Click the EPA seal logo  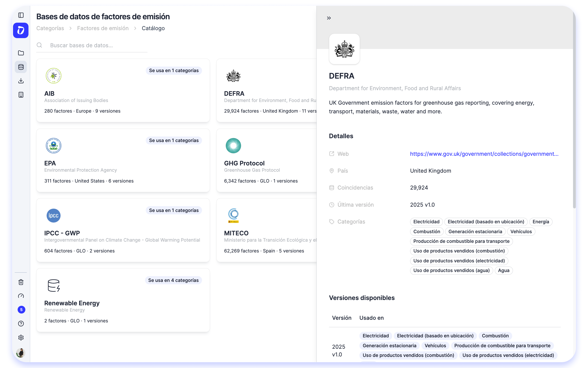(x=53, y=146)
